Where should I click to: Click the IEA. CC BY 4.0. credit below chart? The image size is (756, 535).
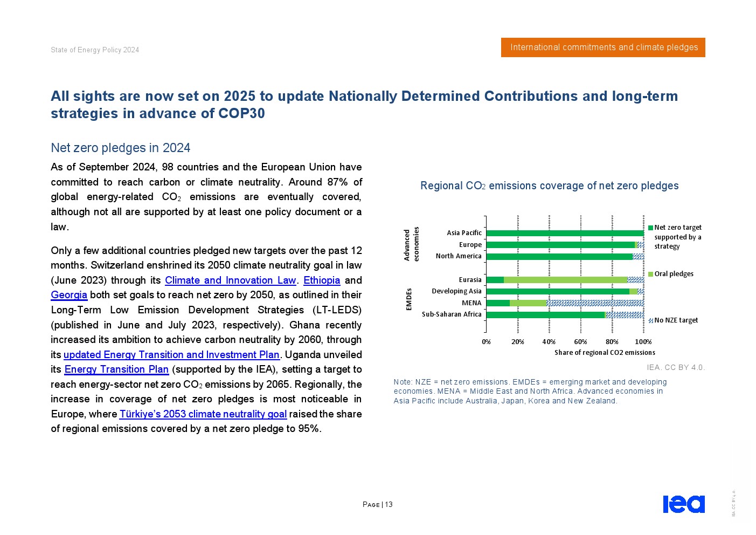click(676, 368)
